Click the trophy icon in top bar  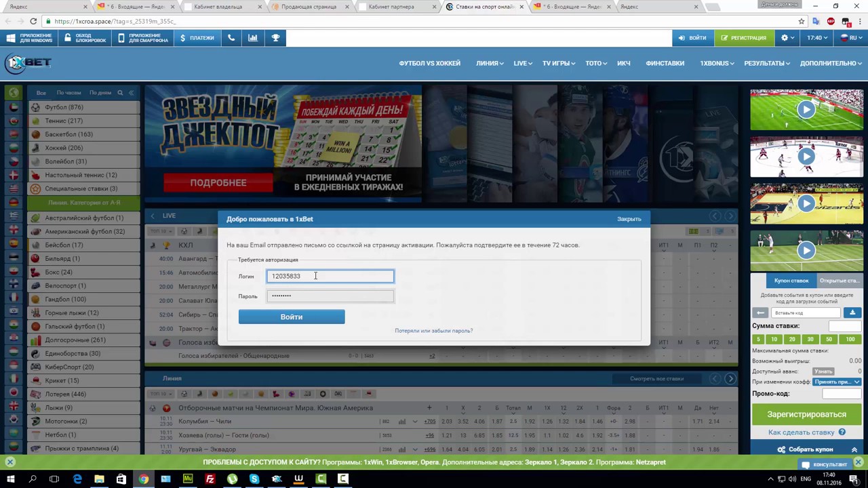(x=275, y=38)
